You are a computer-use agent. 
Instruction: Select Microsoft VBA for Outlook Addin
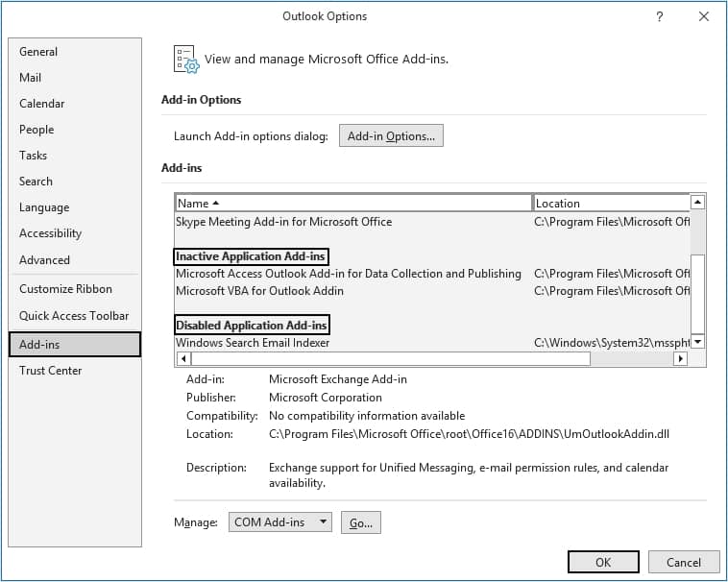432,291
